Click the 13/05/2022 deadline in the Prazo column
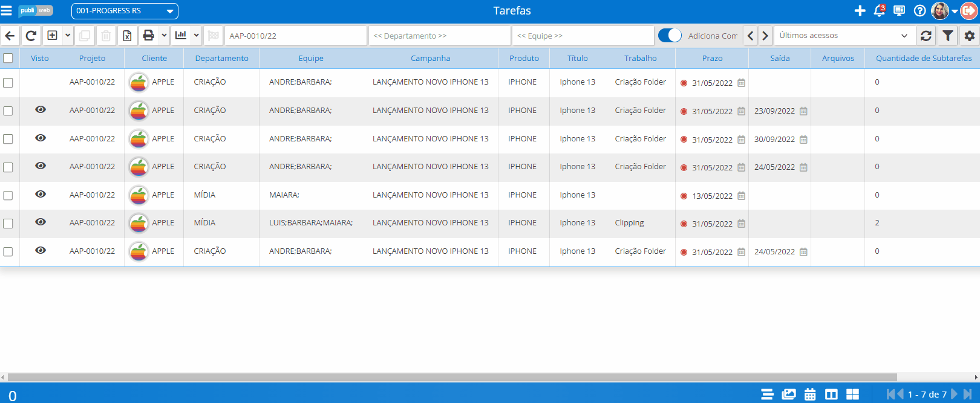The height and width of the screenshot is (403, 980). pyautogui.click(x=712, y=196)
